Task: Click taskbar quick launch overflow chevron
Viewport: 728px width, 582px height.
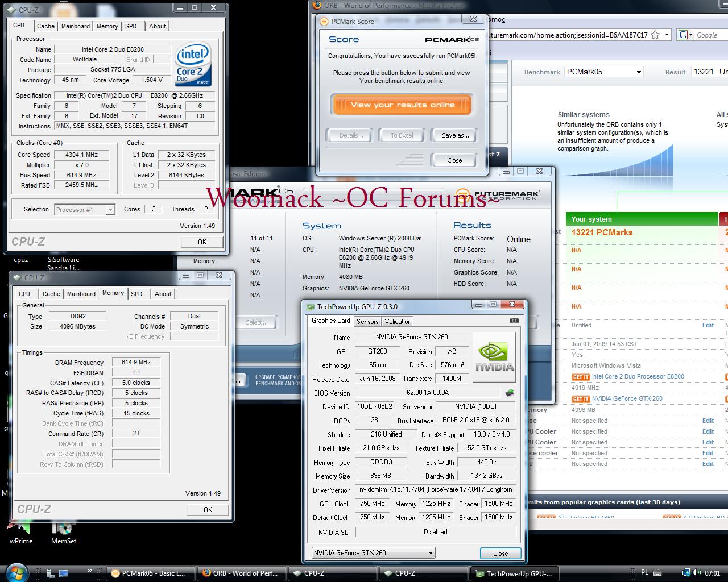Action: (x=89, y=571)
